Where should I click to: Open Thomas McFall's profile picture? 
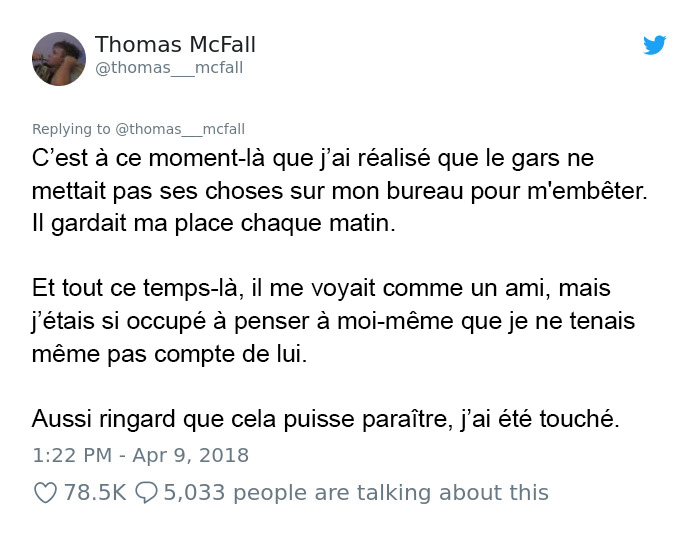[x=59, y=59]
